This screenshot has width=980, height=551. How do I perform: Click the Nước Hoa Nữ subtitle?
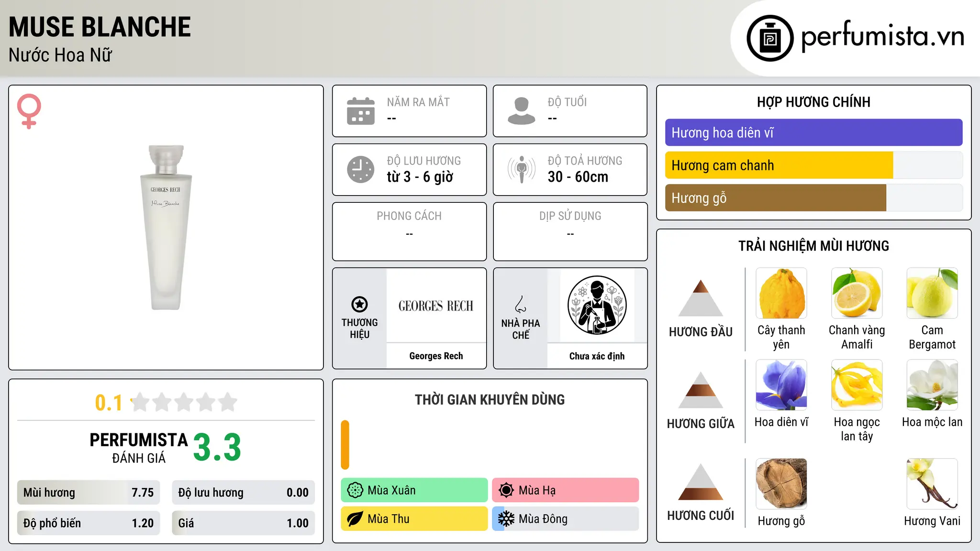[x=60, y=55]
